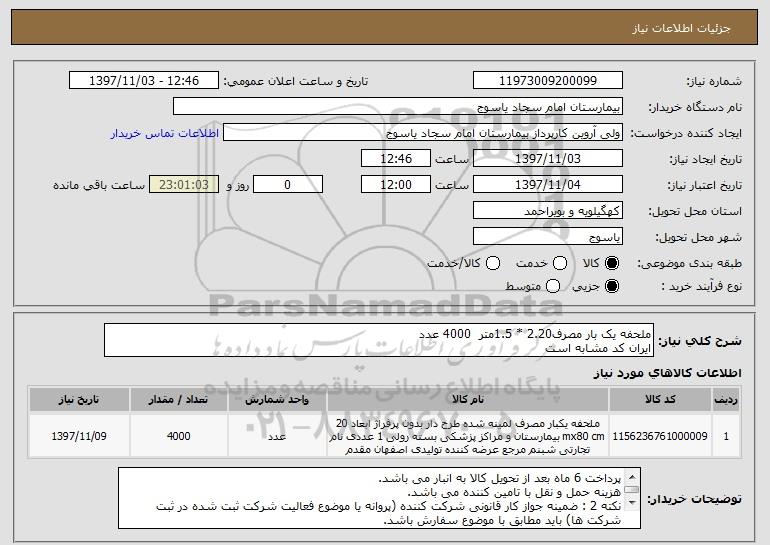Click the تعداد / مقدار column header

[178, 400]
